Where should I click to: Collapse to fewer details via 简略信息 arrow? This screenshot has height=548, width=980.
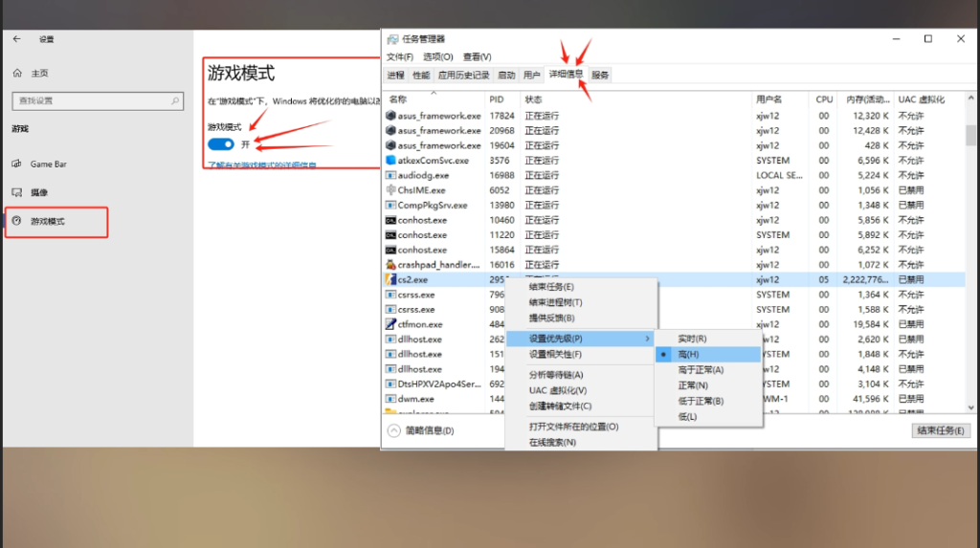(393, 430)
